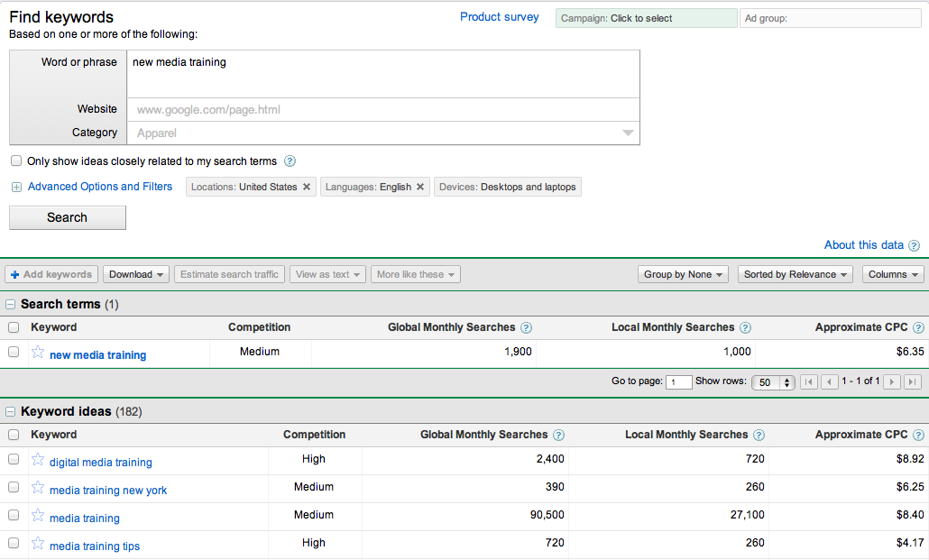The height and width of the screenshot is (560, 929).
Task: Open 'new media training' keyword link
Action: pos(97,355)
